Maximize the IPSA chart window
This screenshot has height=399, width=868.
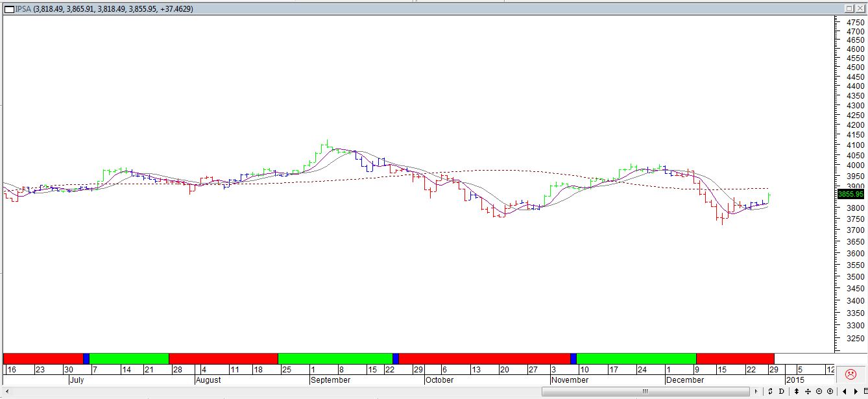(x=850, y=8)
